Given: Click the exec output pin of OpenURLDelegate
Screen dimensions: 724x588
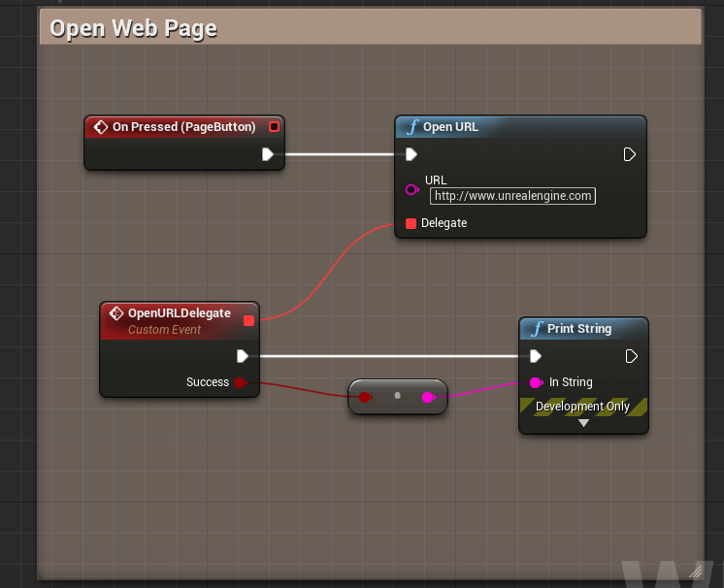Looking at the screenshot, I should point(243,356).
